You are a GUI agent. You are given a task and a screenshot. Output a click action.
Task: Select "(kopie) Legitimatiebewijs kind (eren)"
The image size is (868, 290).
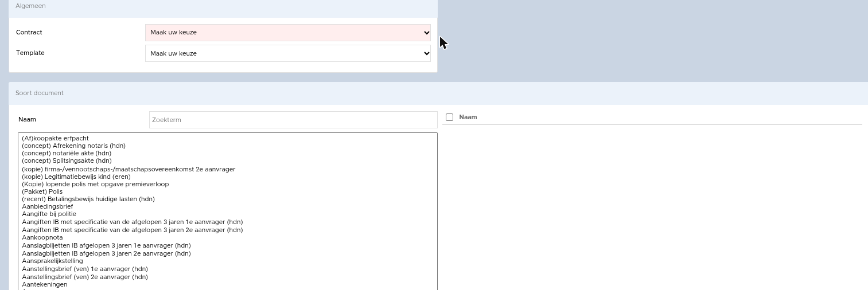228,177
